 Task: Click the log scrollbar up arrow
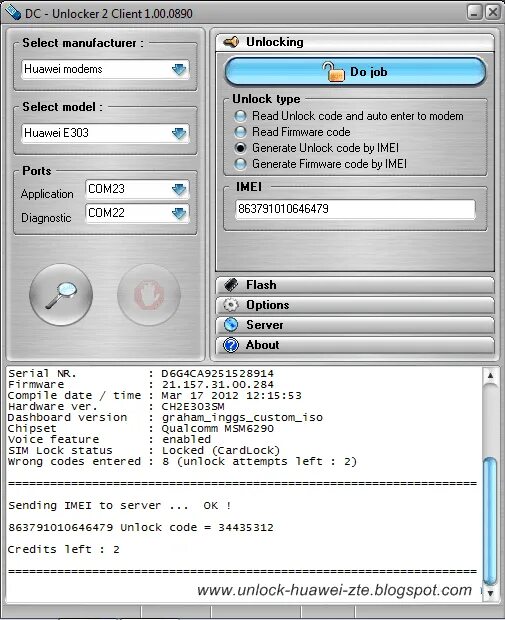[x=490, y=375]
